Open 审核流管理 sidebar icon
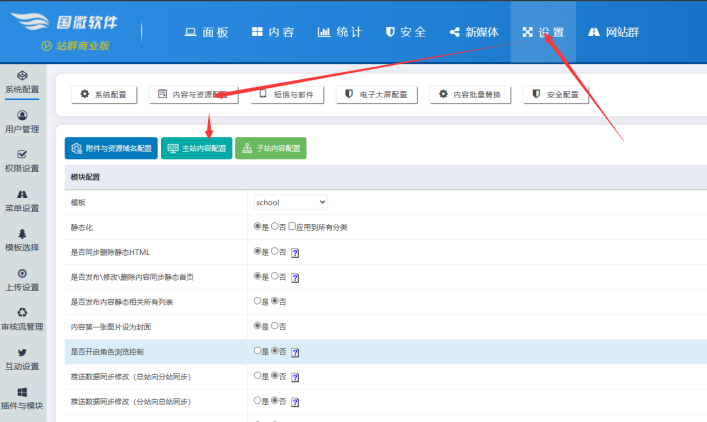Image resolution: width=707 pixels, height=422 pixels. [22, 318]
